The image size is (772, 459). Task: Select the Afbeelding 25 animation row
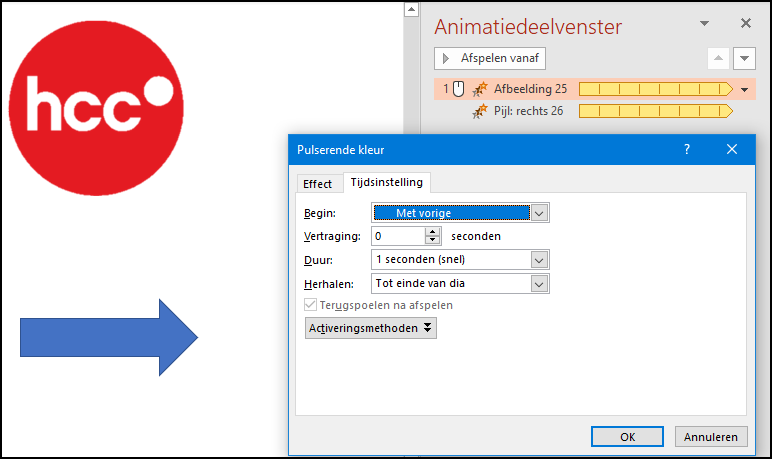click(594, 89)
